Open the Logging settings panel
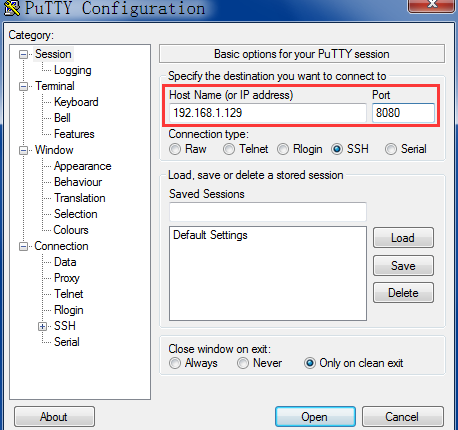This screenshot has width=458, height=430. pos(73,70)
